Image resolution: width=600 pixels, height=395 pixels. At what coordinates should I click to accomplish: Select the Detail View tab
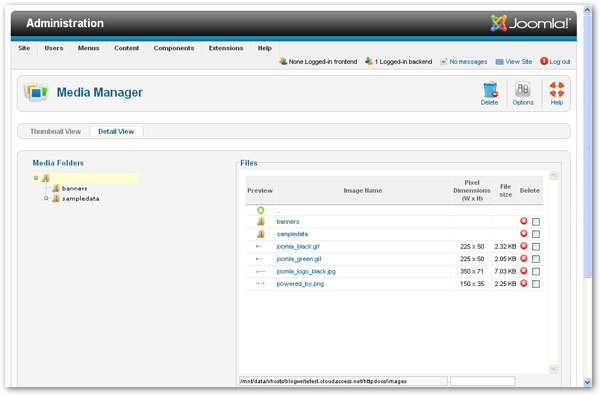[116, 131]
